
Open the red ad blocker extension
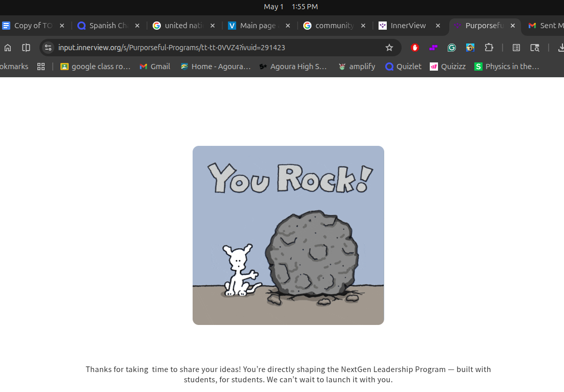click(415, 48)
